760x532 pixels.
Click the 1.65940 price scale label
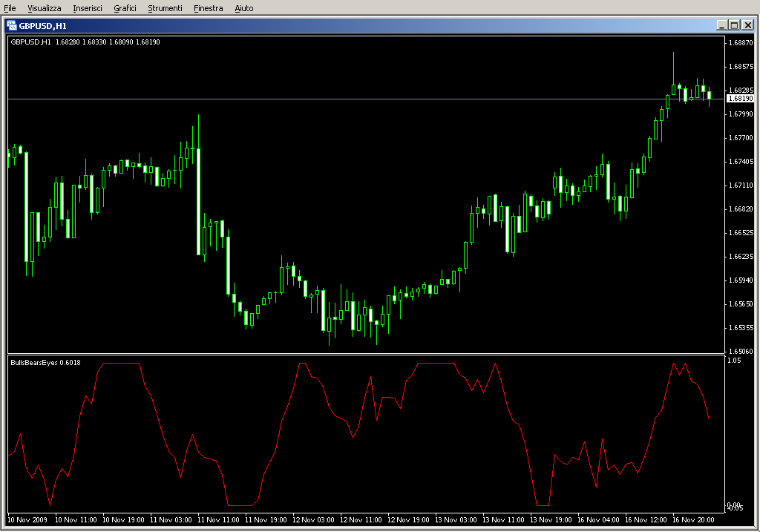[741, 280]
